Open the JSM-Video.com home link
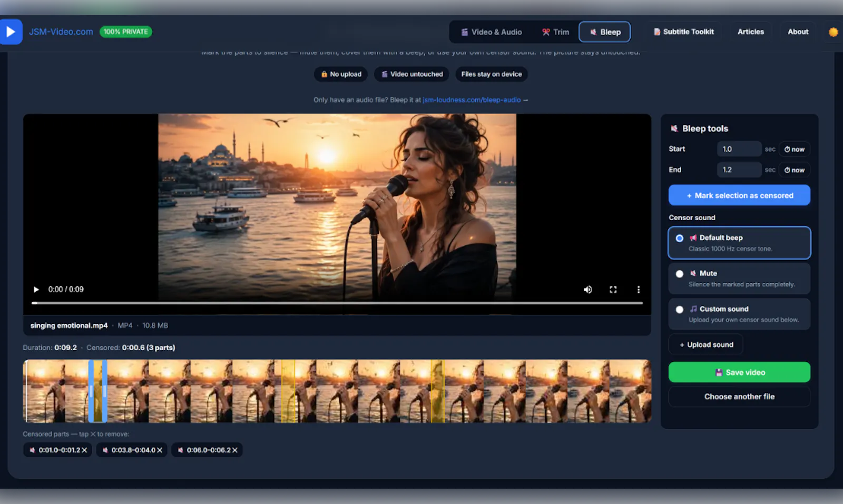 coord(61,32)
